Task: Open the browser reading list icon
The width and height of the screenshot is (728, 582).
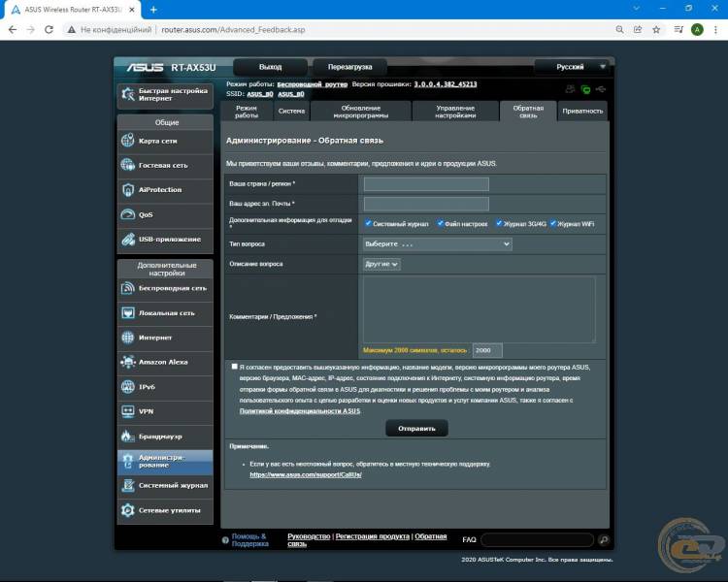Action: click(678, 30)
